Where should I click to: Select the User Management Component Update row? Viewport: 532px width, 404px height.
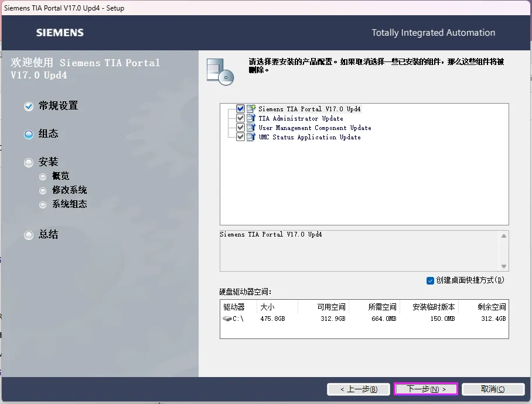[315, 128]
